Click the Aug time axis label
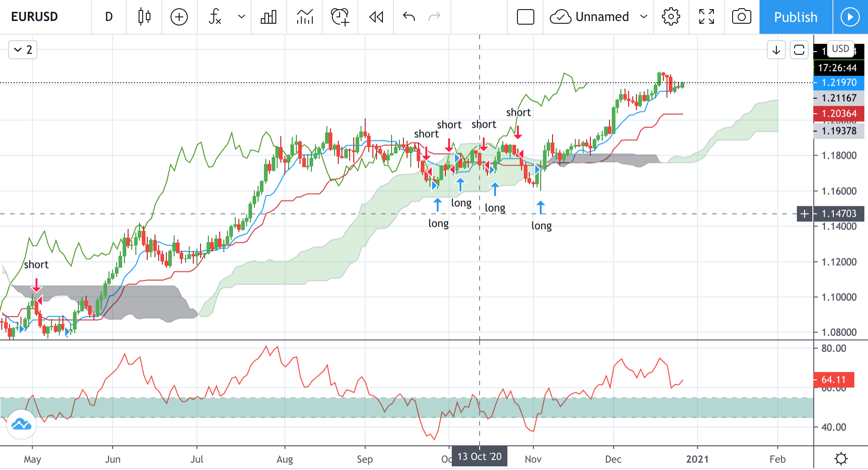This screenshot has height=470, width=868. tap(285, 459)
